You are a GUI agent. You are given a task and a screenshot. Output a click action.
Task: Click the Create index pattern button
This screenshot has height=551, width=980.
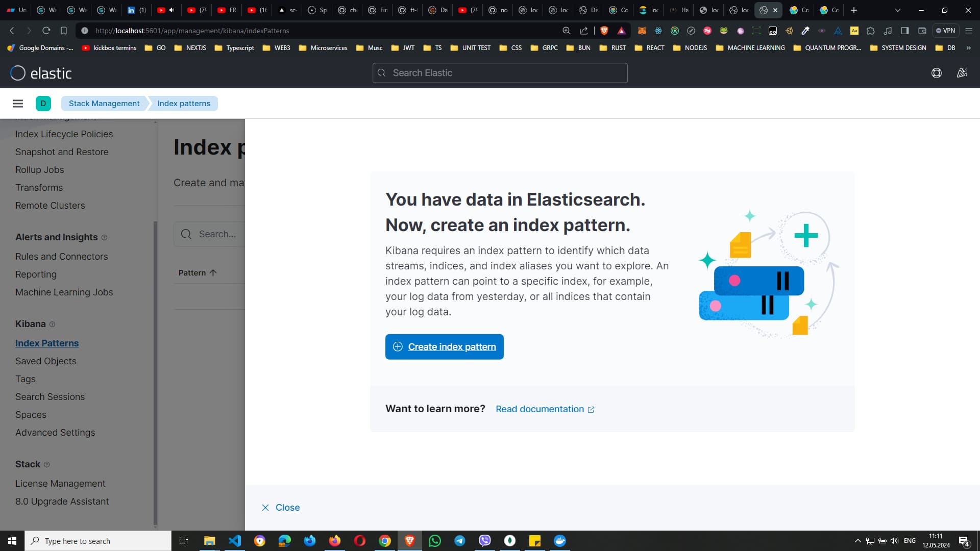444,346
